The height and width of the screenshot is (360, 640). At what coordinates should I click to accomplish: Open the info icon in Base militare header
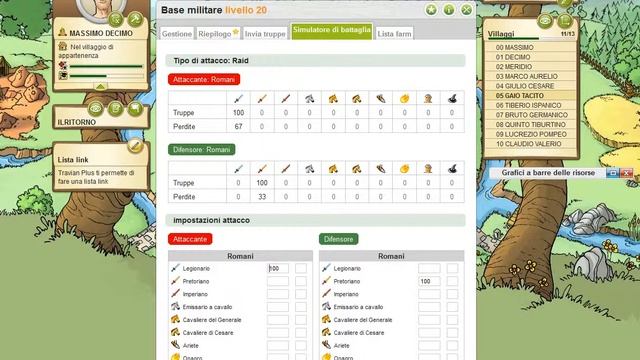tap(449, 10)
